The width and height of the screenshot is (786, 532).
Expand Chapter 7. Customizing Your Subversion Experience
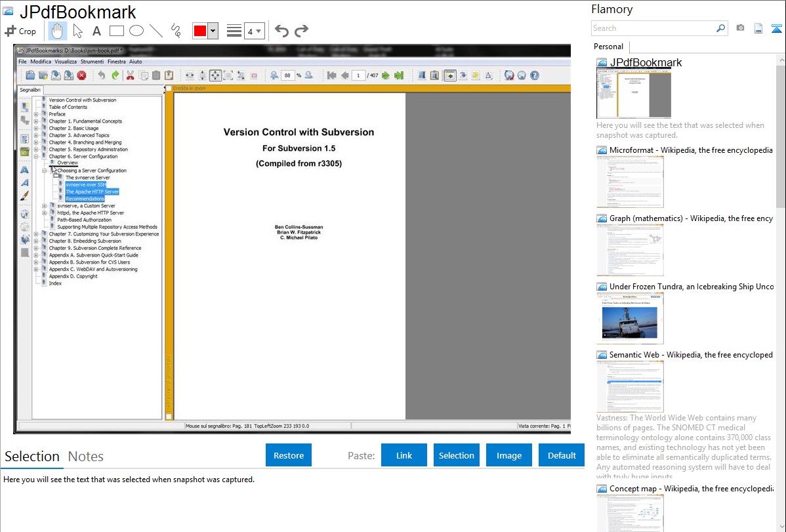36,234
